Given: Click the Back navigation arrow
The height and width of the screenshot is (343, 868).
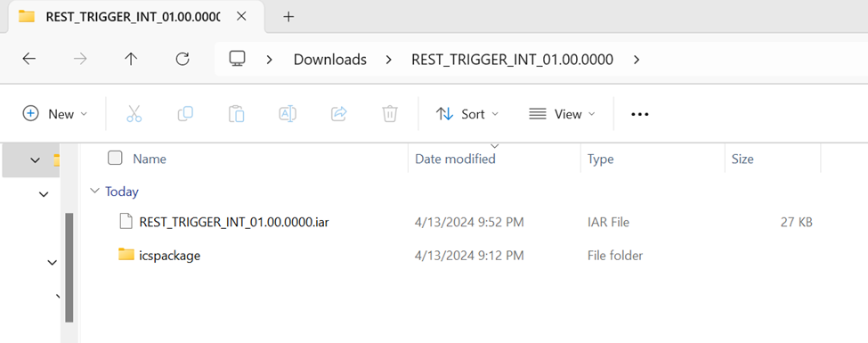Looking at the screenshot, I should (x=28, y=59).
